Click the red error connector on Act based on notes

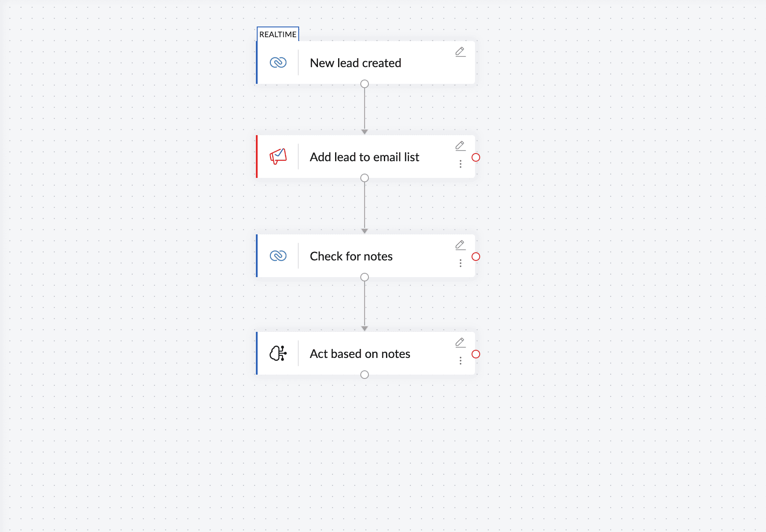[x=476, y=354]
